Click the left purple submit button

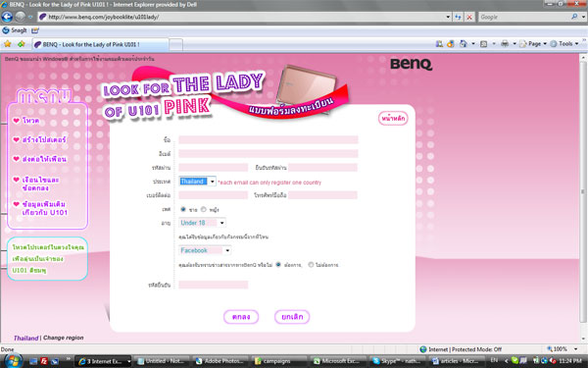241,317
